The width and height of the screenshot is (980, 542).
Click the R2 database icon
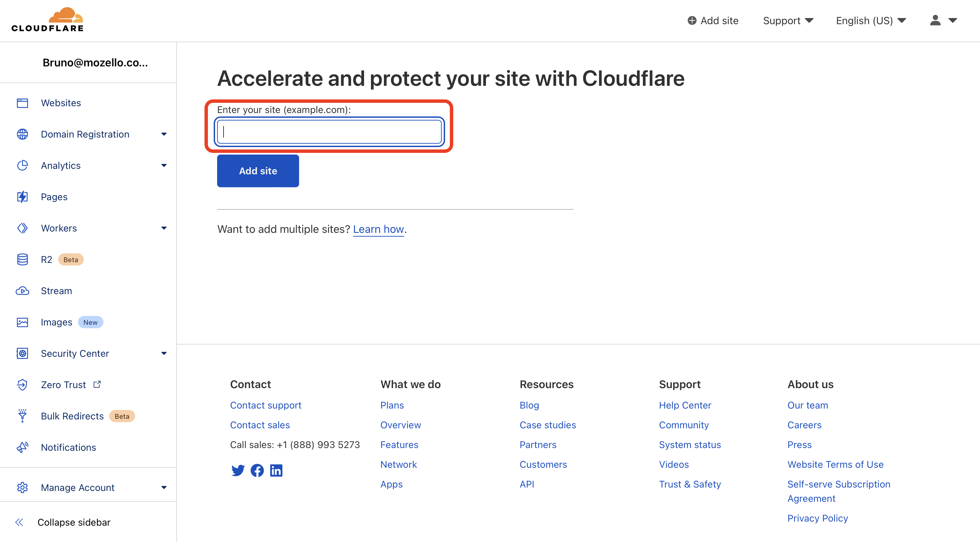tap(22, 259)
